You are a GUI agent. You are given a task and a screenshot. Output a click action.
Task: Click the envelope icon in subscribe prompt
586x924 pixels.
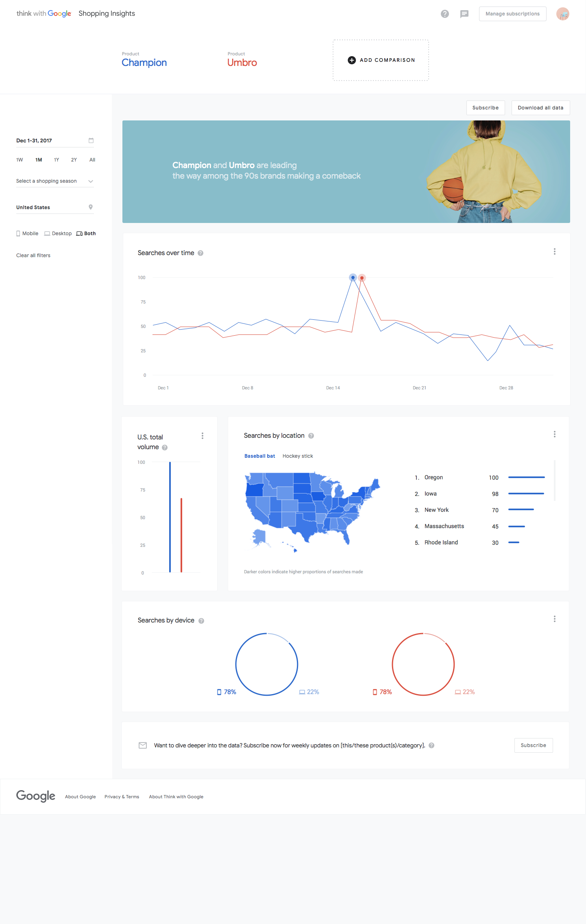coord(143,745)
